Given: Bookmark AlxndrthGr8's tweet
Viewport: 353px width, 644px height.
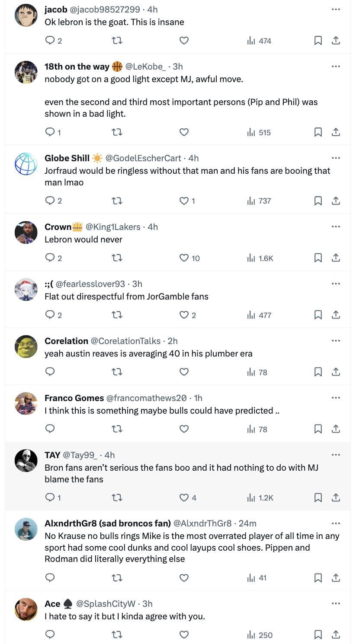Looking at the screenshot, I should 318,577.
